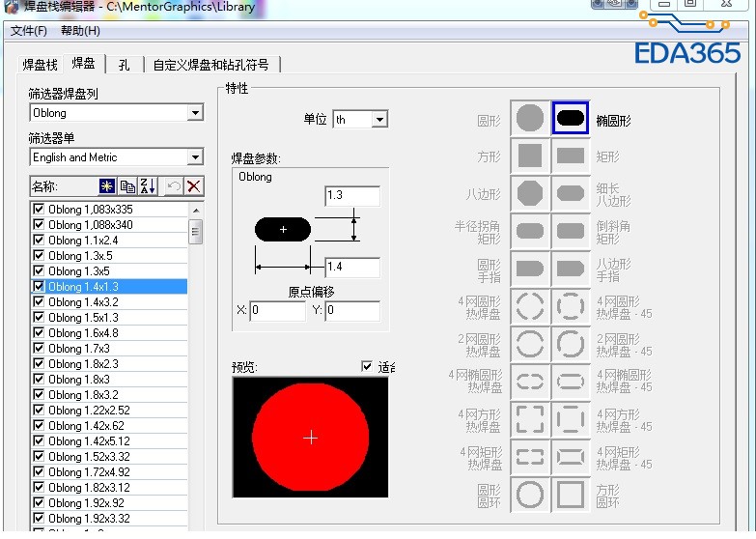Select the 4-web round thermal pad icon
Viewport: 756px width, 539px height.
point(530,306)
